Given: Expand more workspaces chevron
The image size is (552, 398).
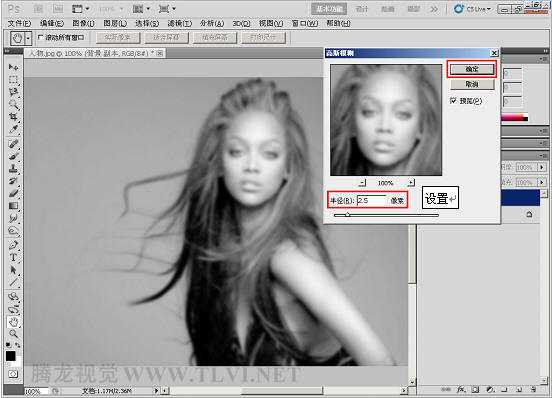Looking at the screenshot, I should coord(434,9).
